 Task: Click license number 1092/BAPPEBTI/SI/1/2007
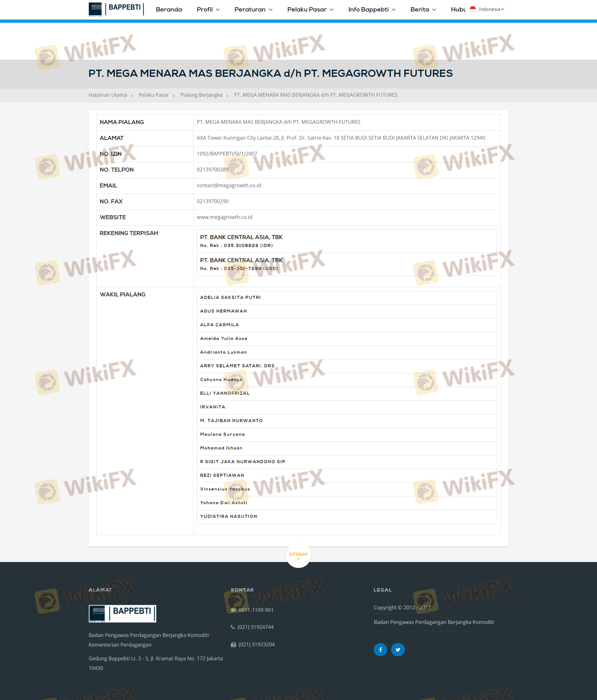coord(227,154)
